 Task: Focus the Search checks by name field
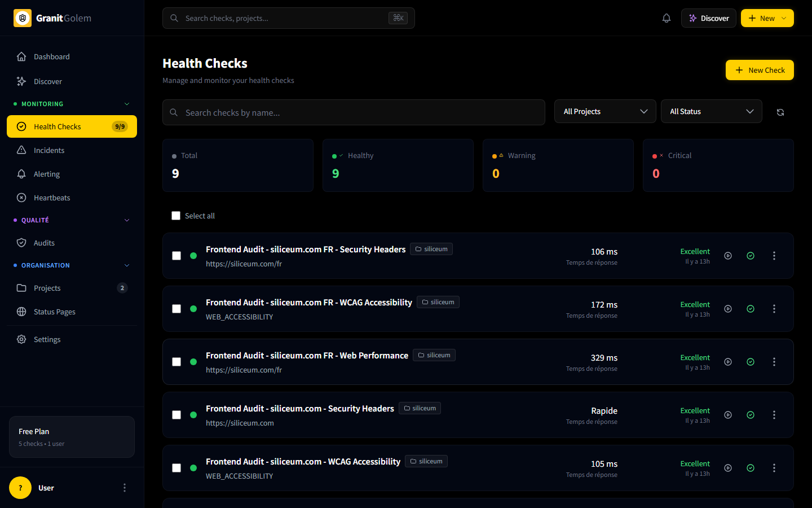354,112
